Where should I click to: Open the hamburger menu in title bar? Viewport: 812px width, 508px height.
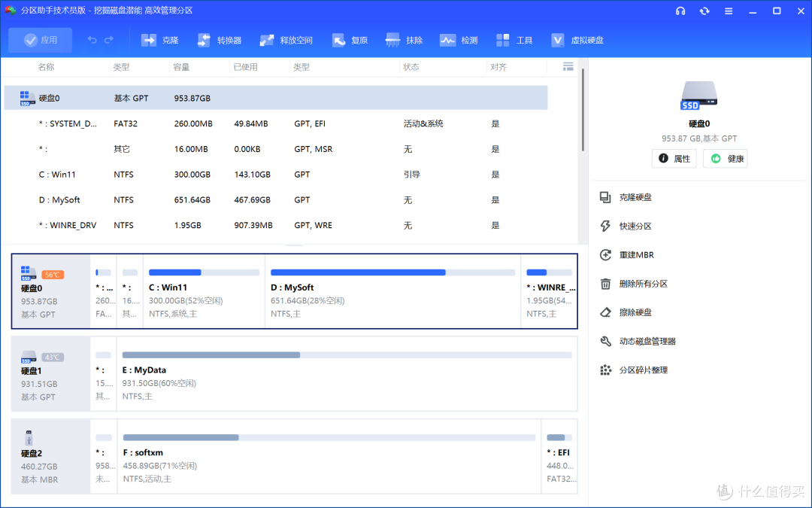[x=729, y=11]
